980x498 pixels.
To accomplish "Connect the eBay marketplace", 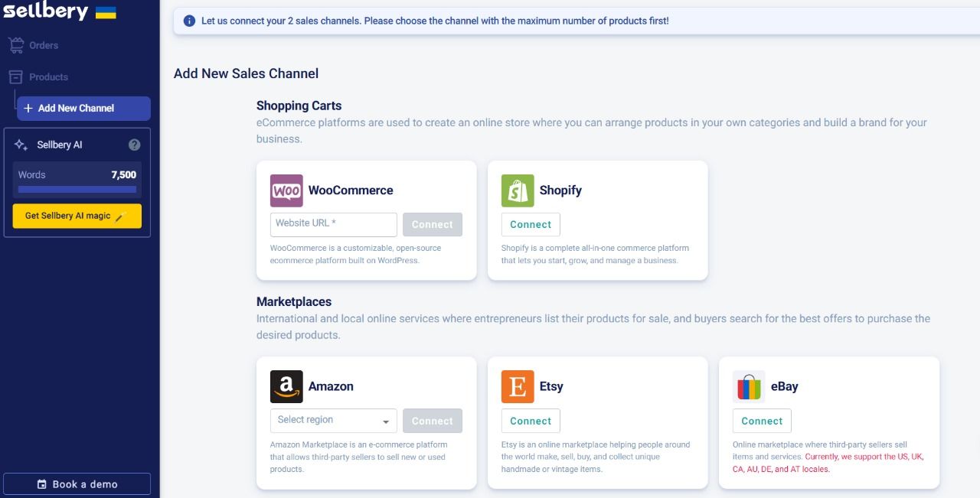I will [x=762, y=421].
